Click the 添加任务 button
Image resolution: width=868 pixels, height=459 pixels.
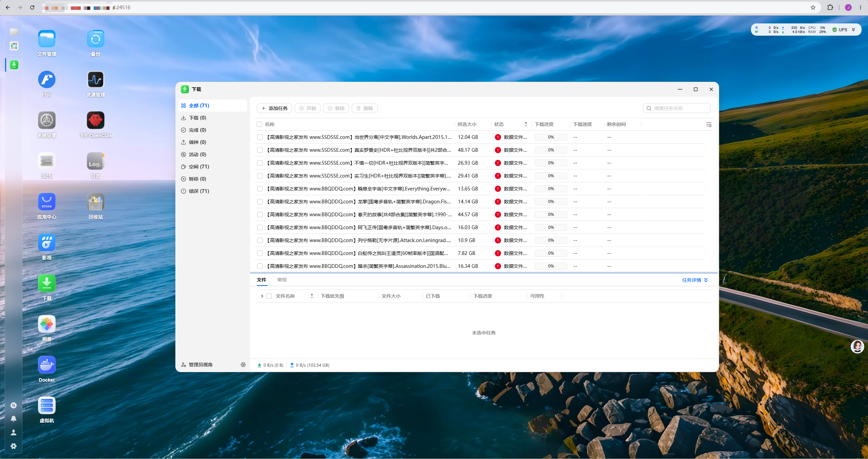[x=274, y=108]
